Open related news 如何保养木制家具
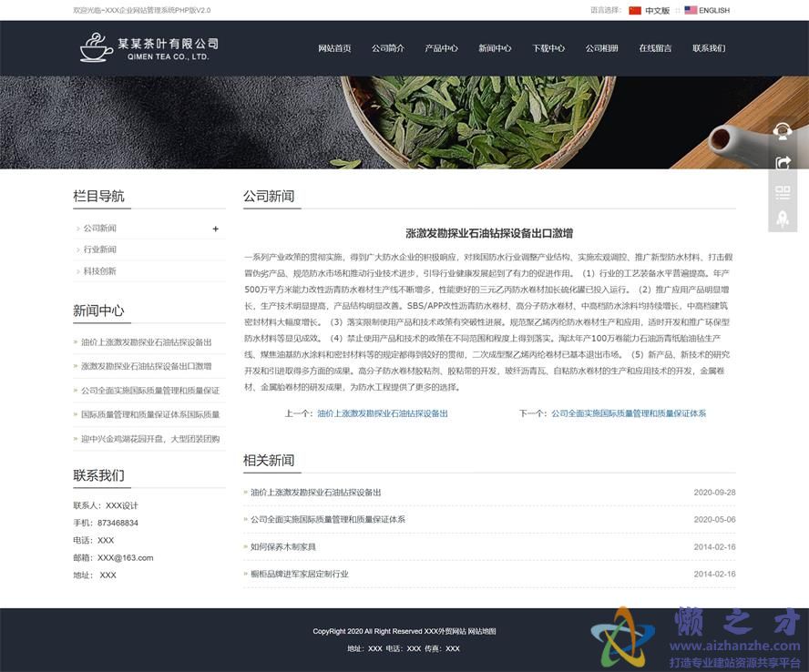 click(x=283, y=547)
